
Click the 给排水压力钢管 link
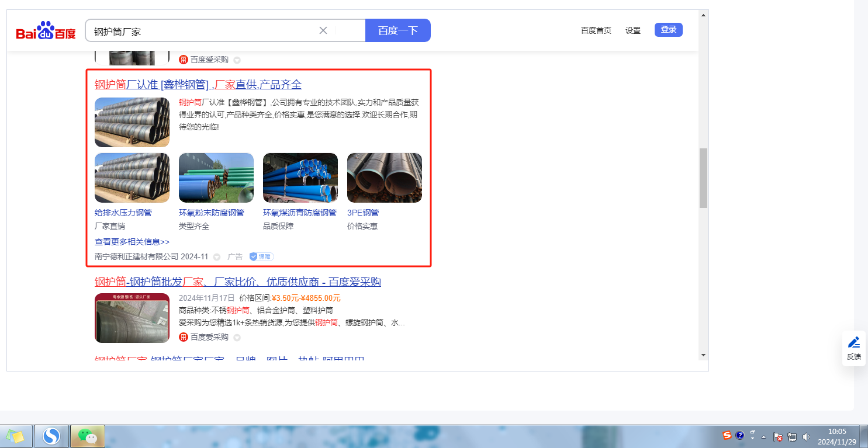point(123,213)
